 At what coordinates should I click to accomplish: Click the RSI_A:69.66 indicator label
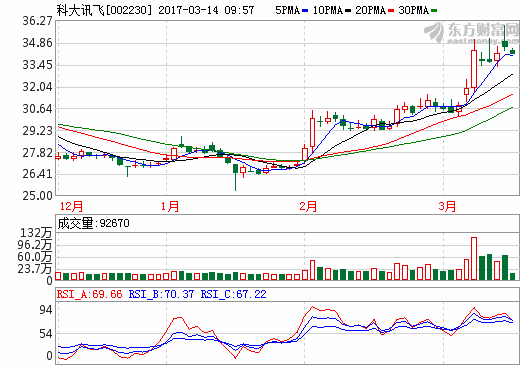click(x=90, y=294)
